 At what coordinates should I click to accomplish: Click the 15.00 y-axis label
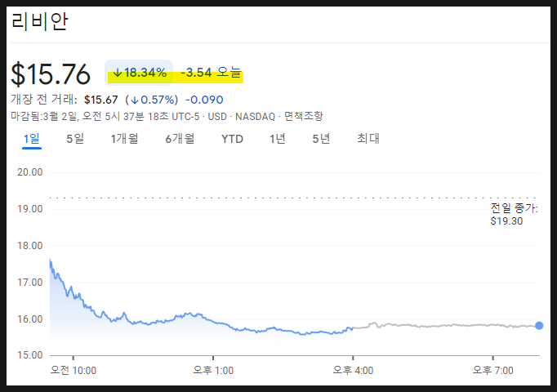30,355
